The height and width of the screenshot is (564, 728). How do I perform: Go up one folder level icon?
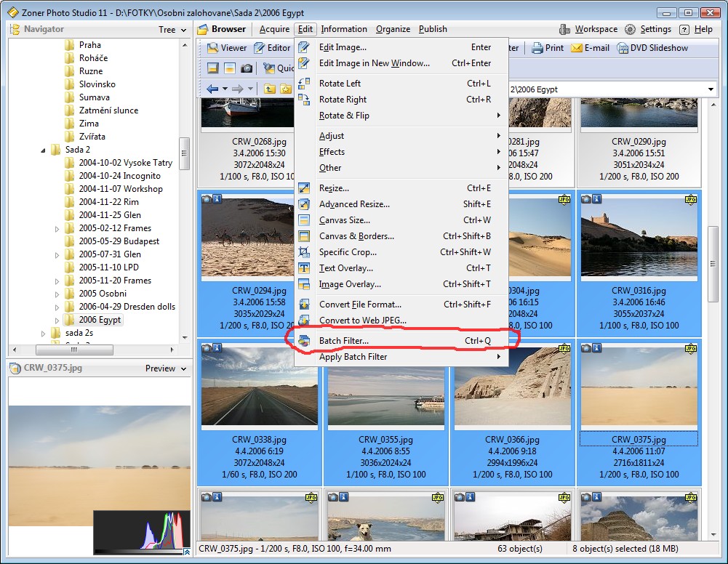pyautogui.click(x=269, y=89)
